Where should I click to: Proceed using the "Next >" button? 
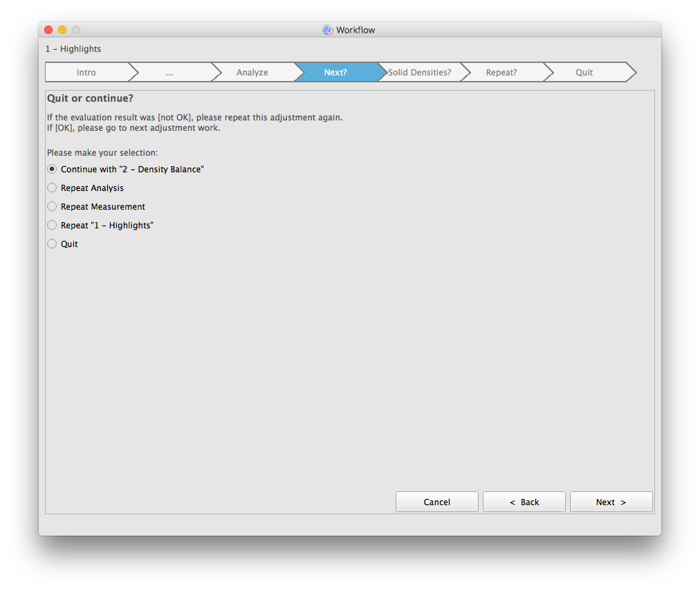point(611,502)
